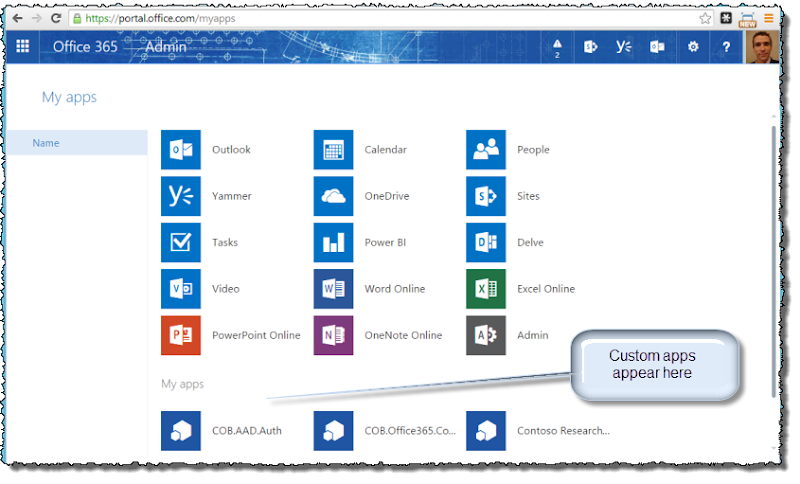Screen dimensions: 800x484
Task: Launch the COB.AAD.Auth custom app icon
Action: pyautogui.click(x=181, y=431)
